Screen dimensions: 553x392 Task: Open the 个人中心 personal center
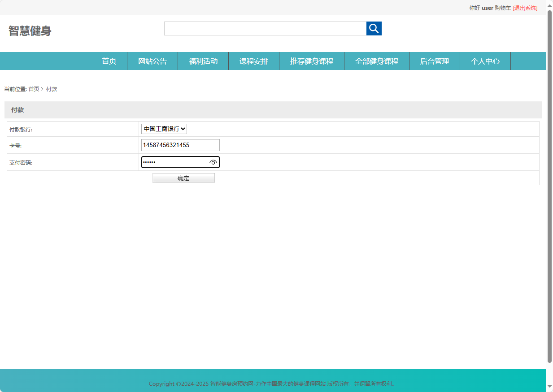tap(485, 61)
